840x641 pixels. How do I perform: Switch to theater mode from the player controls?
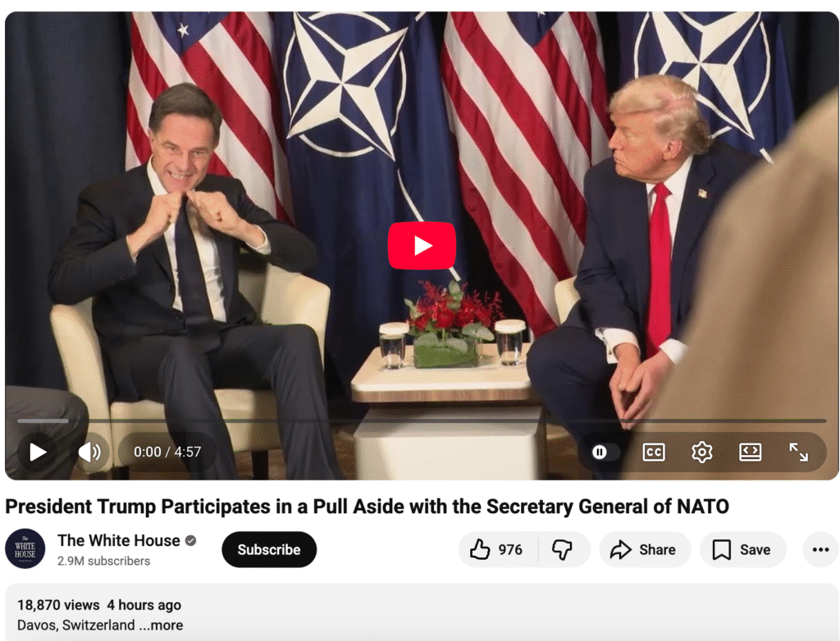pos(750,452)
